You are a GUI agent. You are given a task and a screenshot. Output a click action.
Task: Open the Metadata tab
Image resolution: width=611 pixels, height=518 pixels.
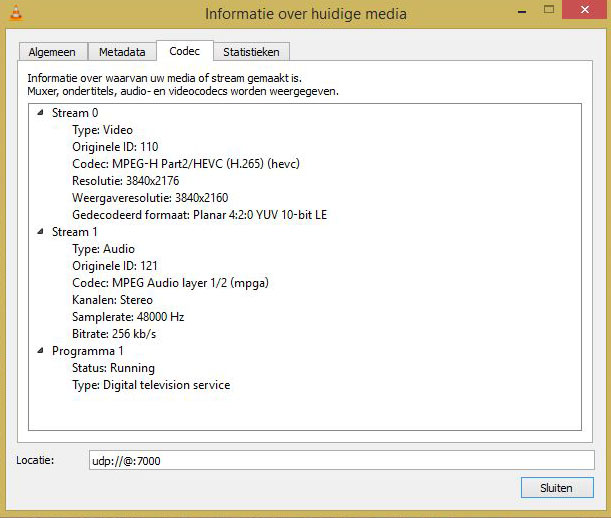coord(122,52)
